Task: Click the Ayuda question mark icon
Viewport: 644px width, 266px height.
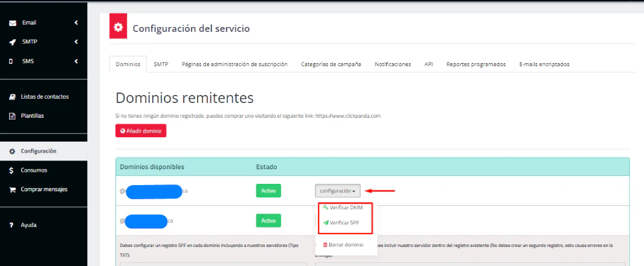Action: tap(12, 226)
